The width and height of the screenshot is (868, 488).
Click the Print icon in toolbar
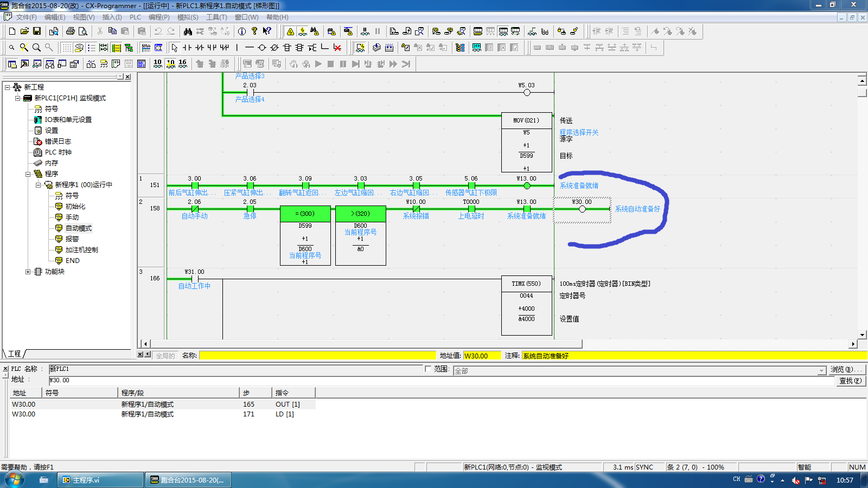[x=70, y=31]
